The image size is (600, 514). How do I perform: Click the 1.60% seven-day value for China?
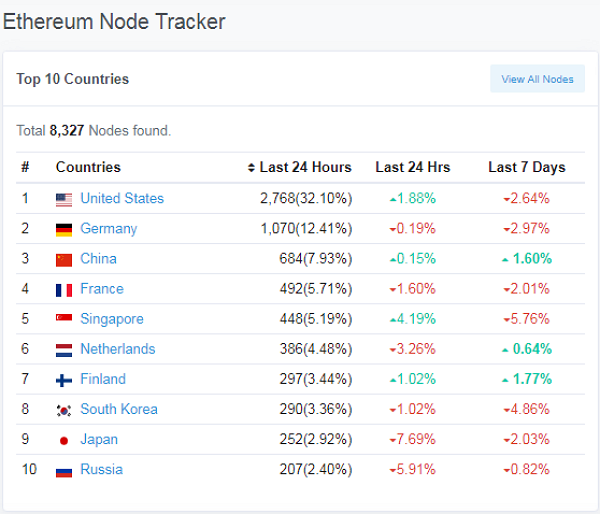[527, 259]
